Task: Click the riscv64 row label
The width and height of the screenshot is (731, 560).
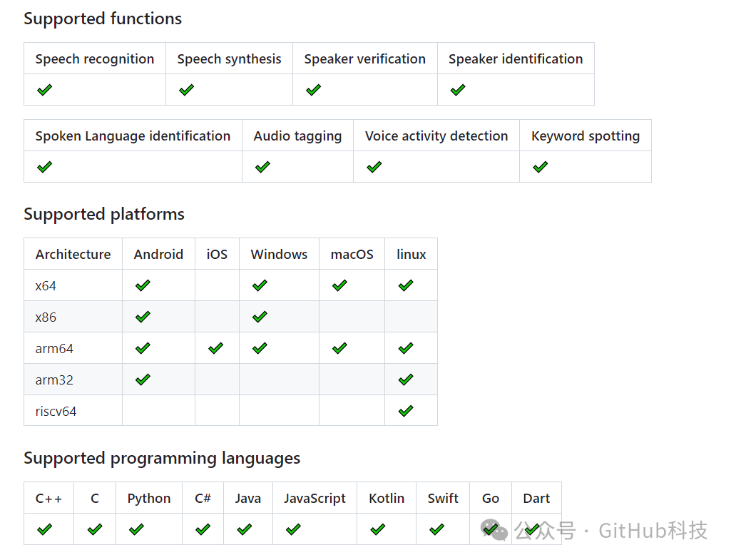Action: [x=56, y=411]
